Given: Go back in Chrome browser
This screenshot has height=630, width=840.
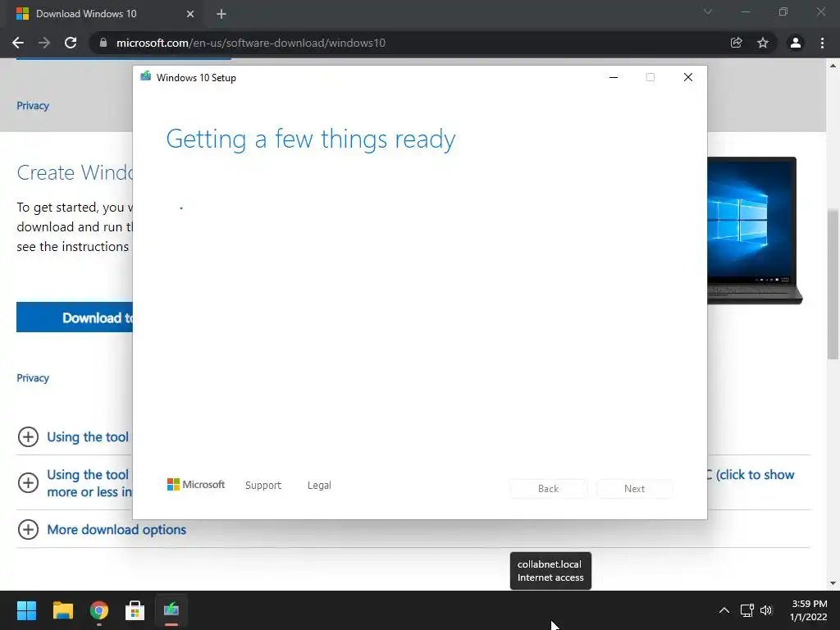Looking at the screenshot, I should 18,43.
